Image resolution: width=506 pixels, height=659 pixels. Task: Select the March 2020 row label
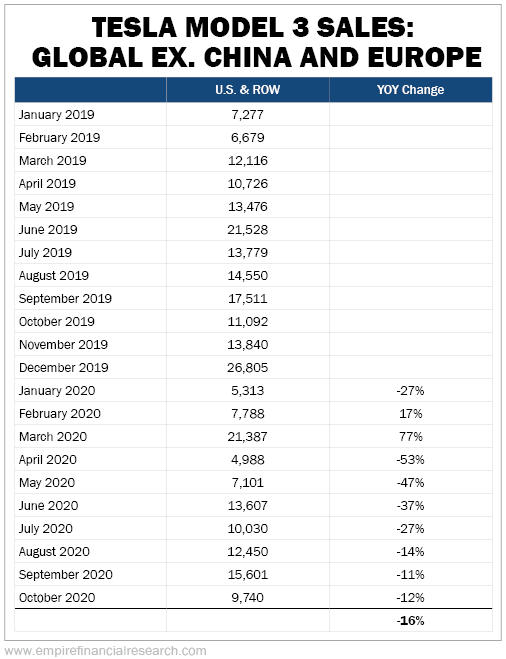tap(53, 436)
